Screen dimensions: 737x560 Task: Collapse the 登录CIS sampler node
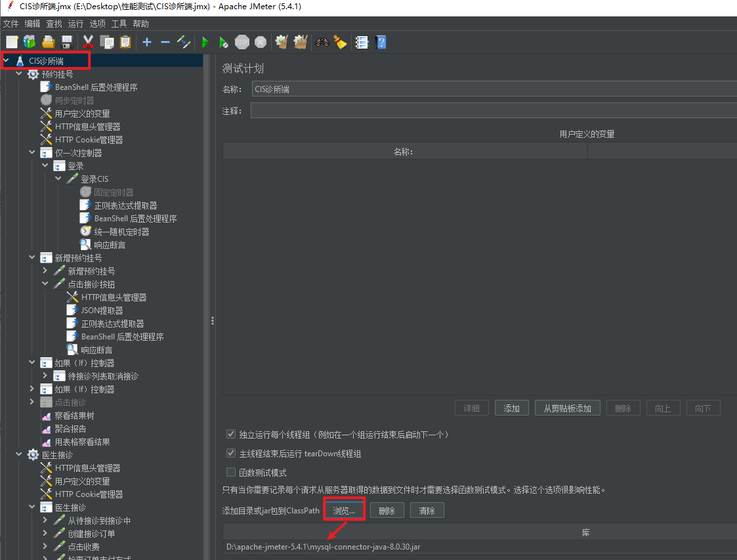[x=58, y=179]
